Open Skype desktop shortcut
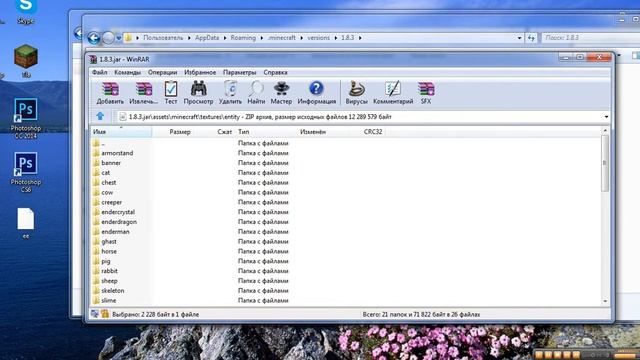This screenshot has width=640, height=360. [25, 11]
